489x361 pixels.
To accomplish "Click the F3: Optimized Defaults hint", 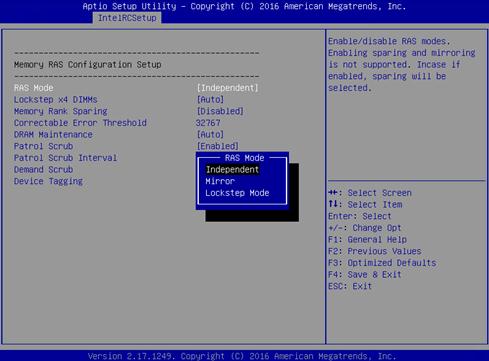I will click(382, 263).
